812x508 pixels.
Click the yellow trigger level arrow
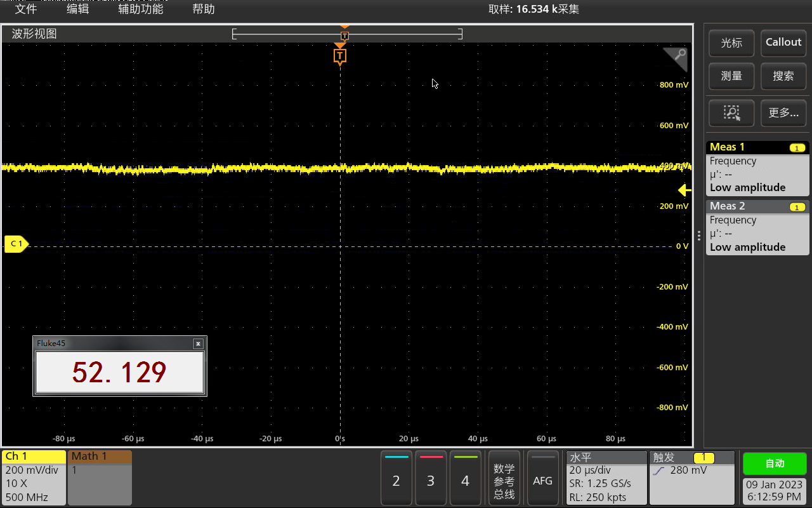684,190
